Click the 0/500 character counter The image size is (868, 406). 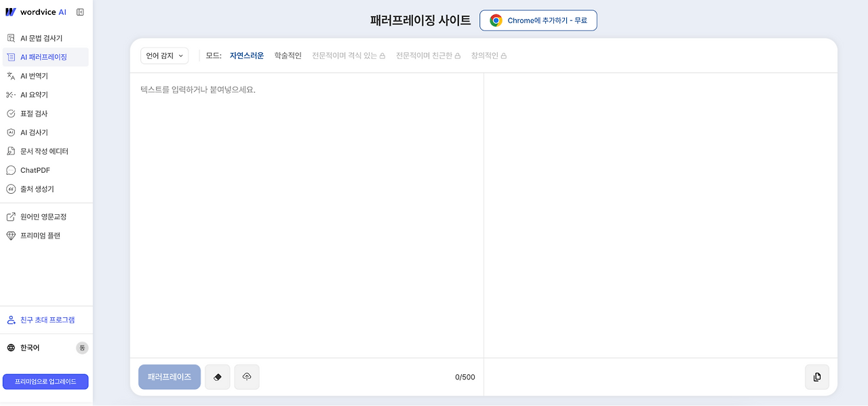(465, 378)
